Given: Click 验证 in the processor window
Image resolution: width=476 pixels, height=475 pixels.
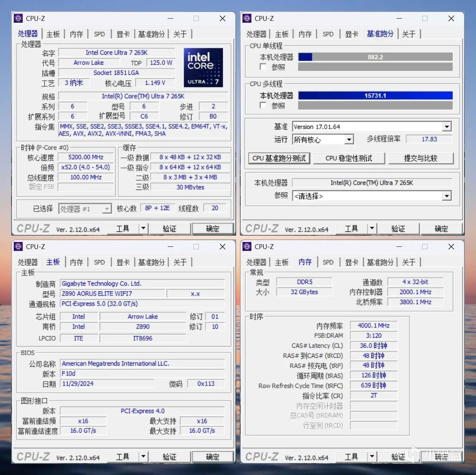Looking at the screenshot, I should [x=170, y=229].
